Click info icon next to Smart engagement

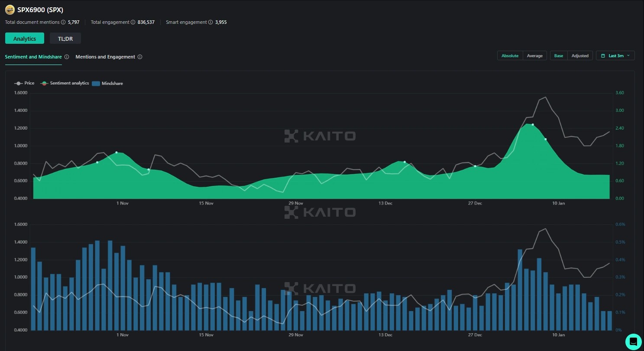(x=210, y=22)
